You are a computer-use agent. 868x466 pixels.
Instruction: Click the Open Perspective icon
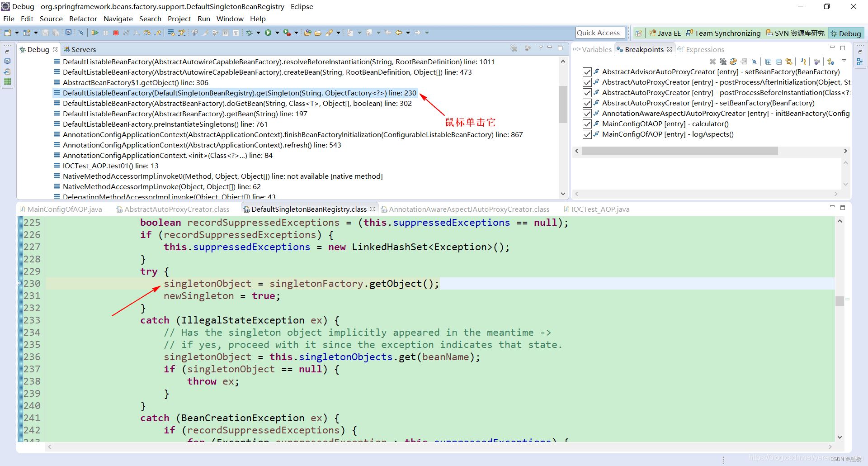pos(638,33)
